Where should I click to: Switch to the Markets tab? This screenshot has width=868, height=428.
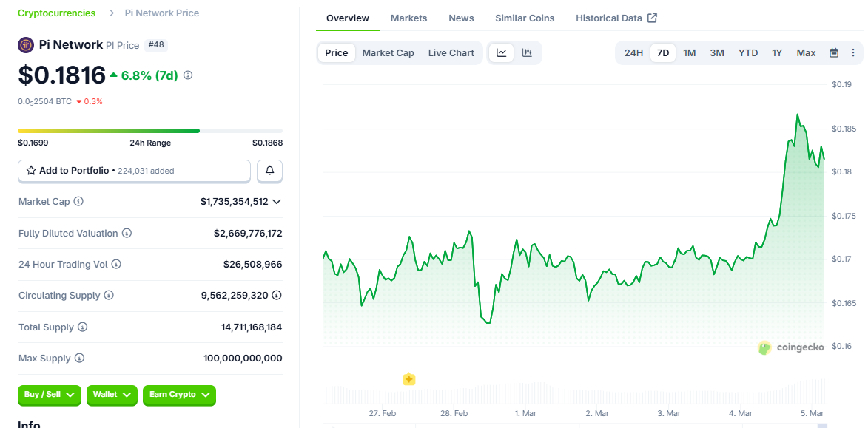point(408,18)
